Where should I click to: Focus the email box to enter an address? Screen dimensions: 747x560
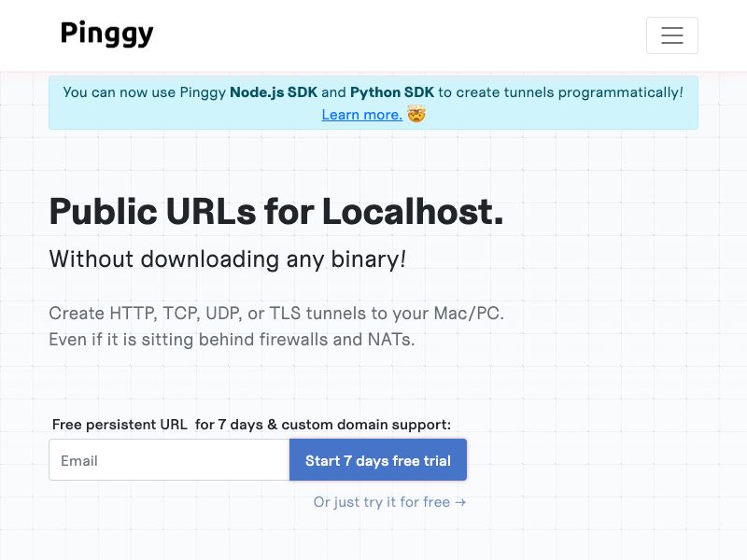168,460
